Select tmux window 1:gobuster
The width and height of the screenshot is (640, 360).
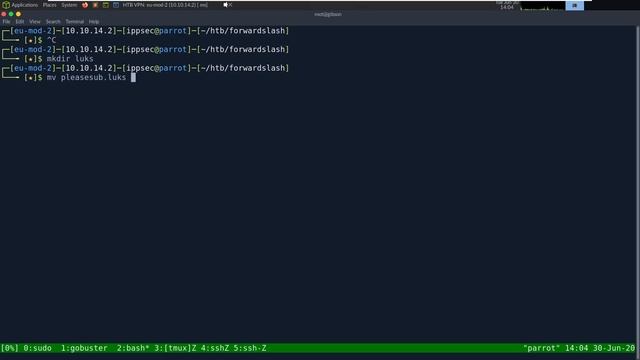pyautogui.click(x=84, y=348)
